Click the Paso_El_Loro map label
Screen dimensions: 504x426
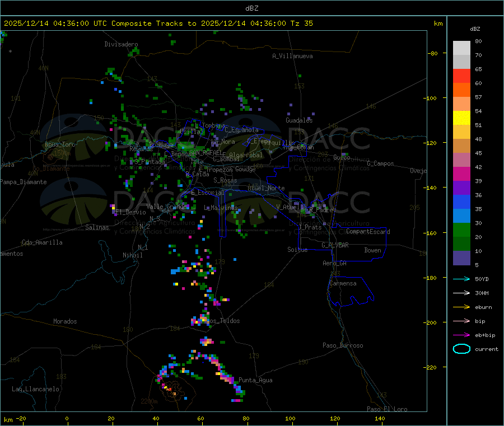pyautogui.click(x=387, y=409)
